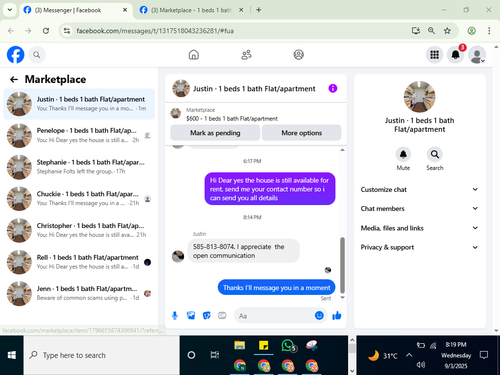Switch to the Marketplace - 1 beds tab

(192, 10)
